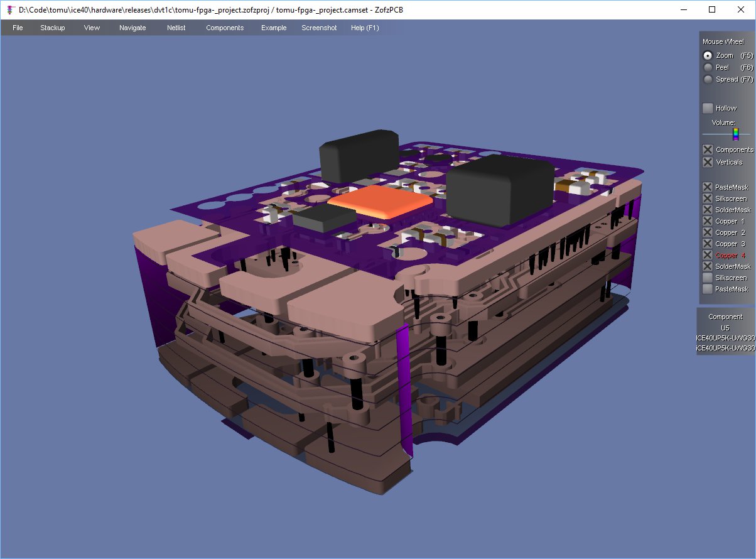Expand the Navigate menu
Screen dimensions: 756x559
point(132,28)
